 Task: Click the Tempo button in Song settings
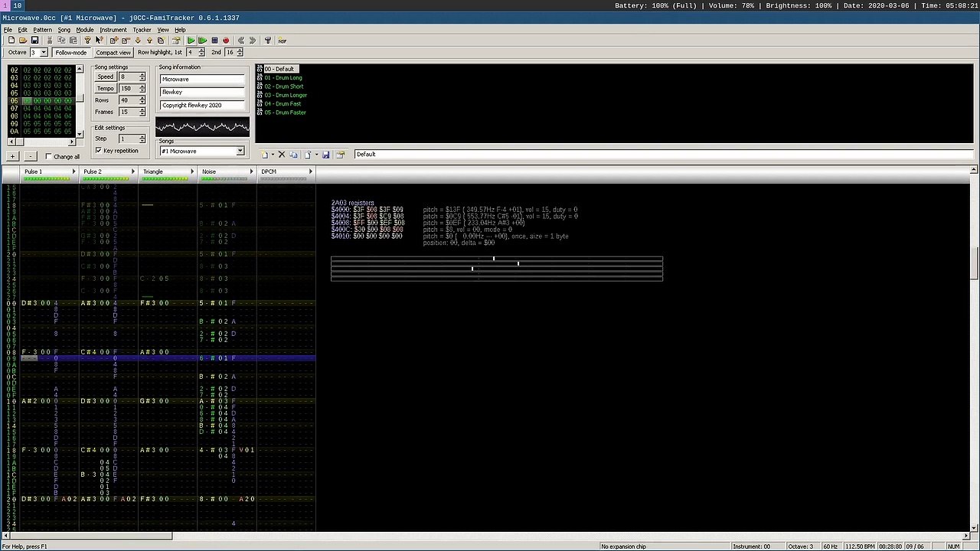click(x=105, y=89)
